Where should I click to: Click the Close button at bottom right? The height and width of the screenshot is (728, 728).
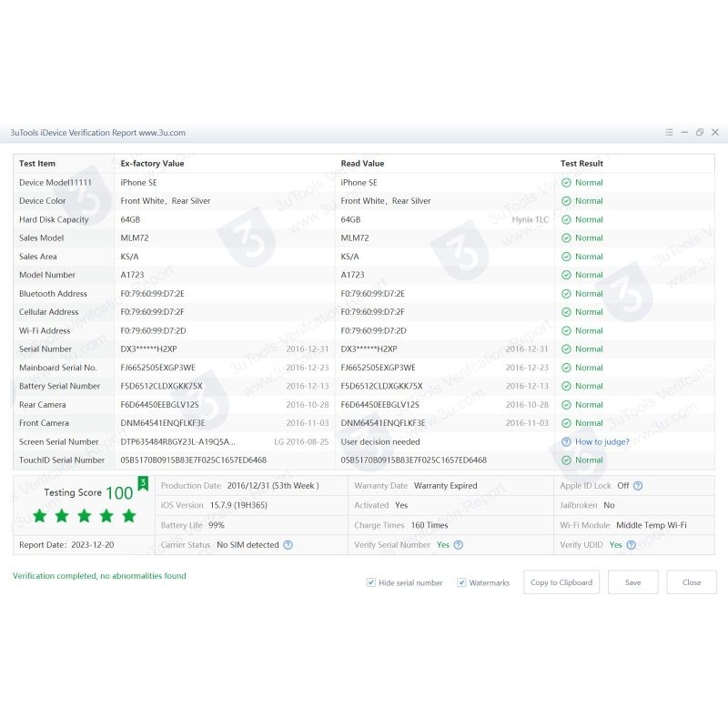[691, 582]
